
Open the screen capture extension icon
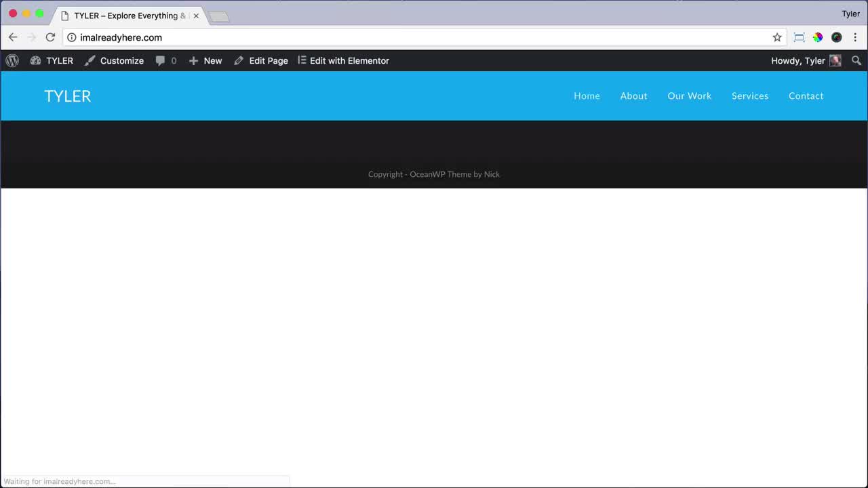[x=800, y=37]
